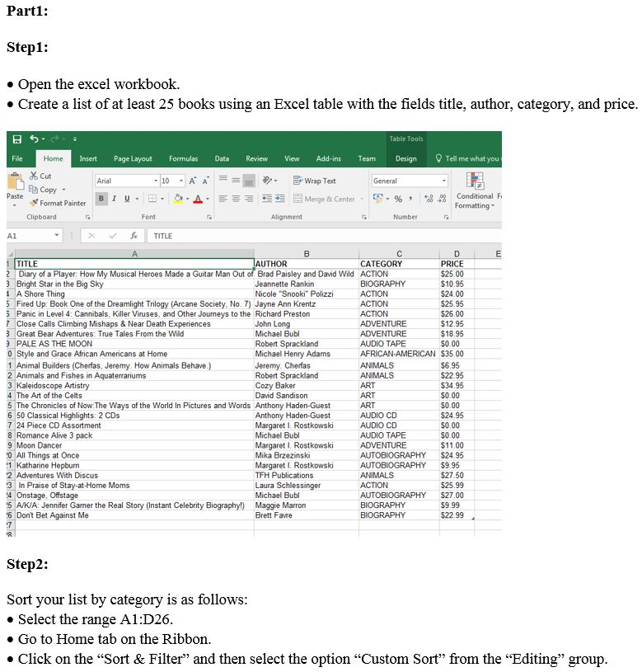Apply Percent Style
The image size is (642, 672).
click(398, 199)
